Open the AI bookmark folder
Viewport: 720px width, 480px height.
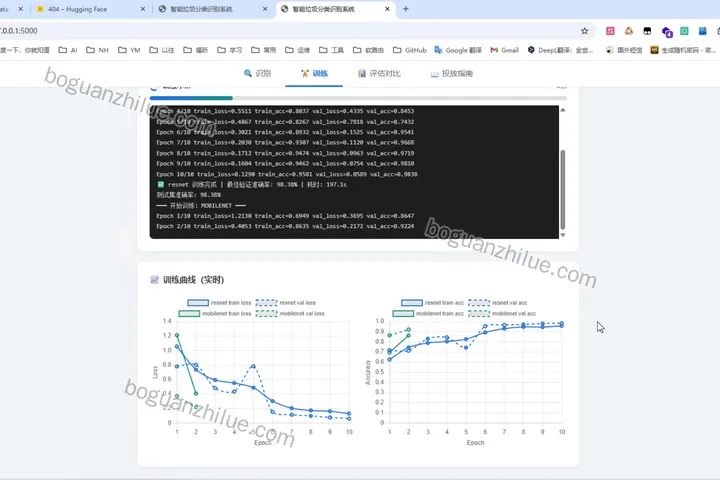[68, 50]
